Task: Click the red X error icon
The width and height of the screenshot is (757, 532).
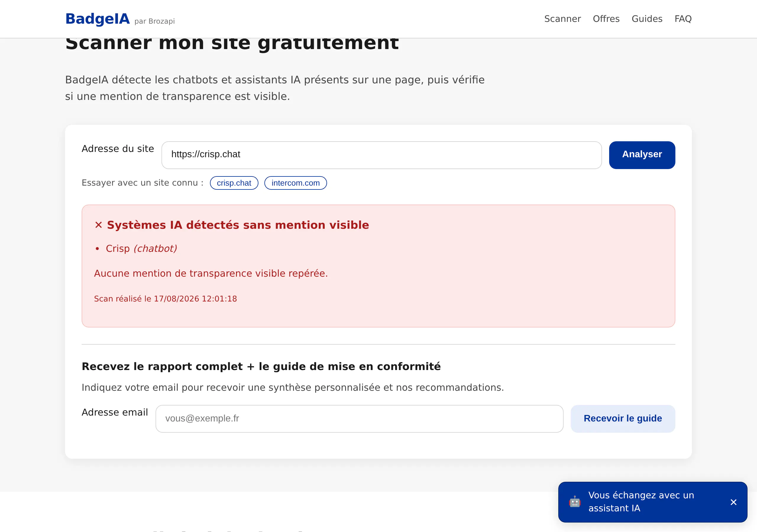Action: (98, 225)
